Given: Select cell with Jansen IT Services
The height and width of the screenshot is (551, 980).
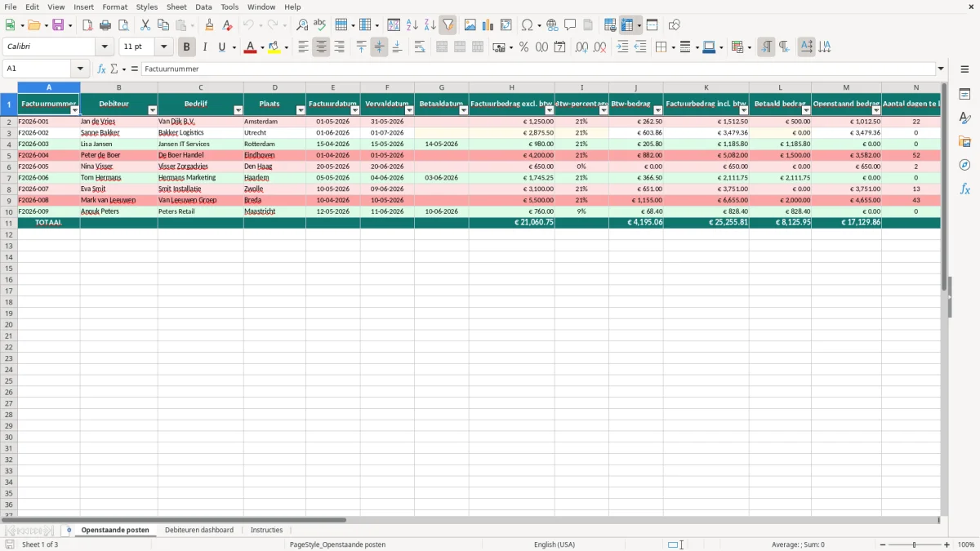Looking at the screenshot, I should click(201, 144).
